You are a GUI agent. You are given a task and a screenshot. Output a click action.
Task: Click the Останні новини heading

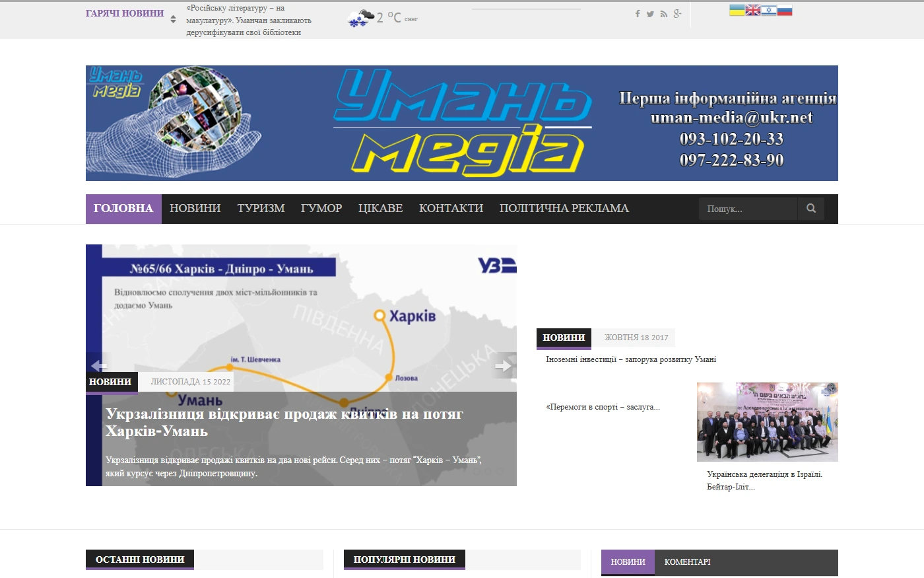(140, 560)
